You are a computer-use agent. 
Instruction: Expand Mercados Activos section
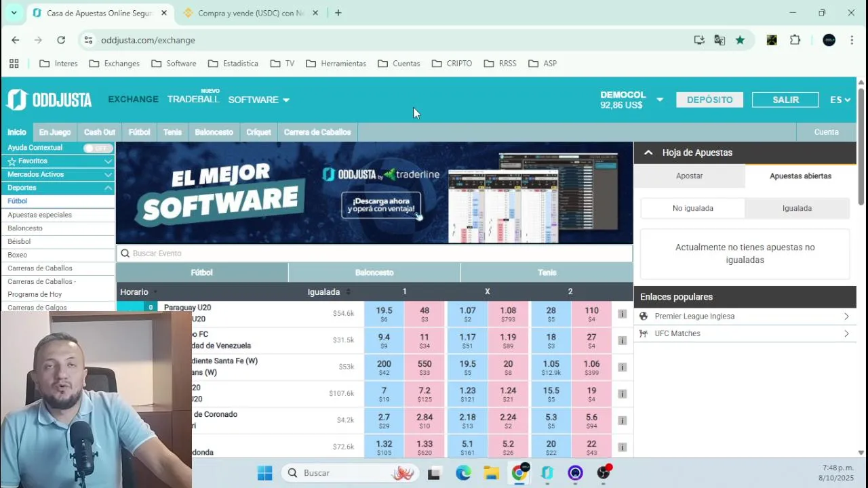(108, 174)
